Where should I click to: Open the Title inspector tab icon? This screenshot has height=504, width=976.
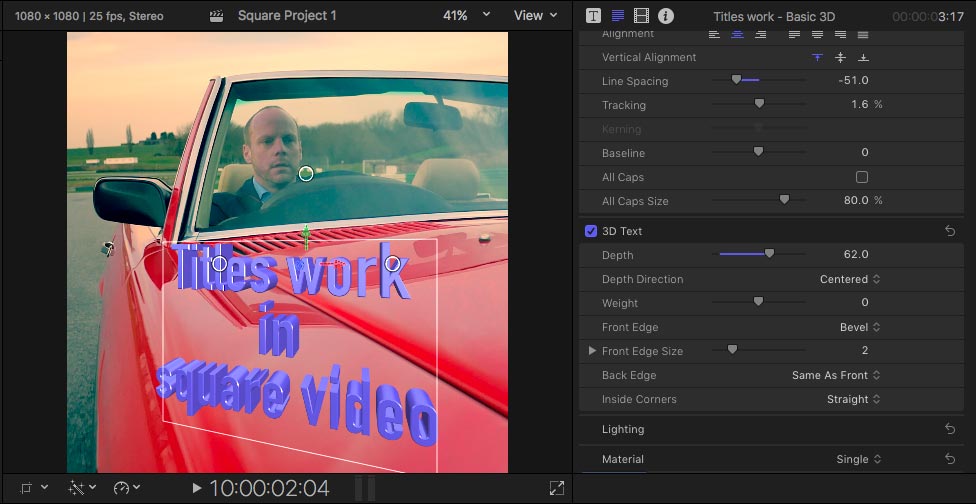click(x=593, y=16)
